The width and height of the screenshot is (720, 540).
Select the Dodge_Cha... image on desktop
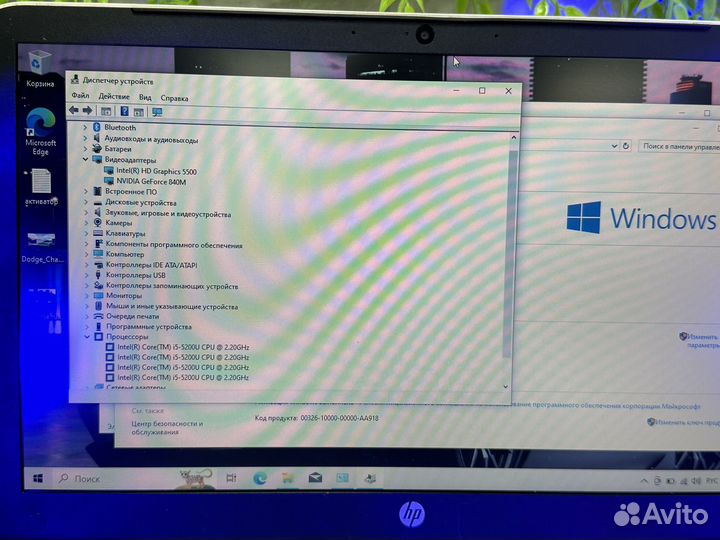(41, 248)
